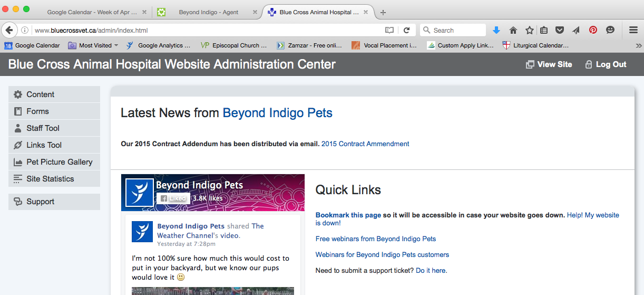Click the paper plane share icon

(x=577, y=31)
